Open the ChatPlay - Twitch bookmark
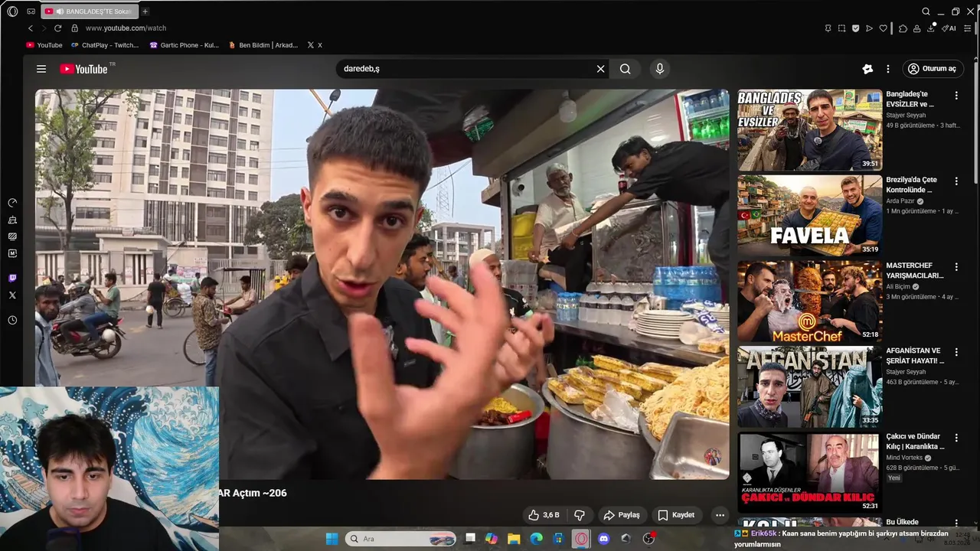Viewport: 980px width, 551px height. pyautogui.click(x=104, y=45)
